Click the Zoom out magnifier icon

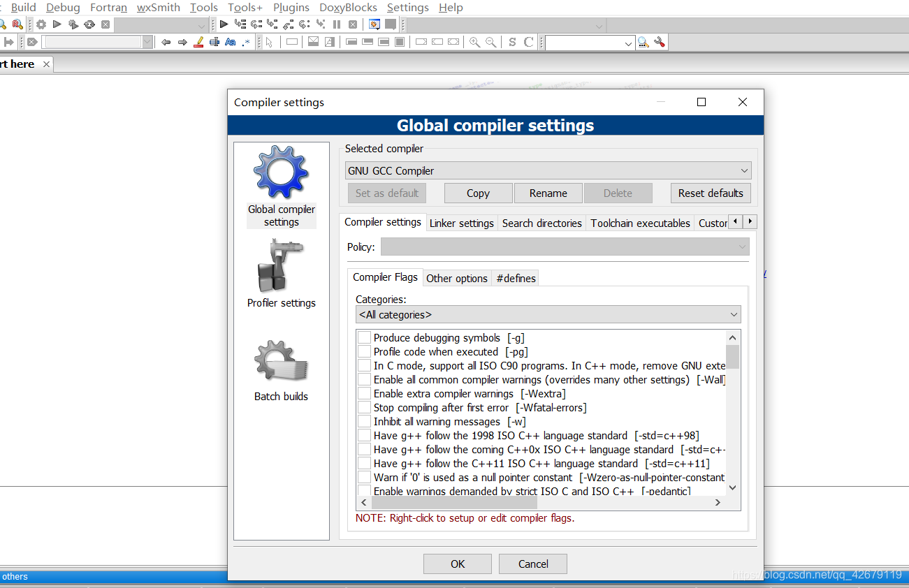(491, 43)
